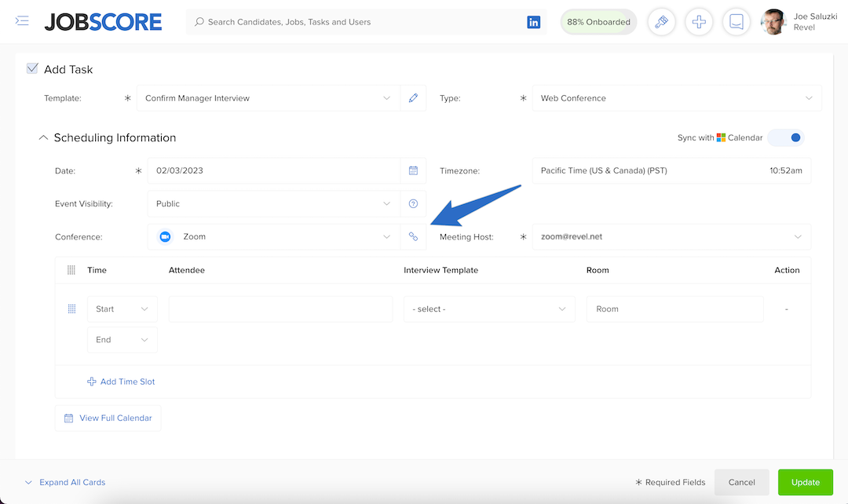Click the Add Task checkmark icon
Image resolution: width=848 pixels, height=504 pixels.
[x=32, y=68]
